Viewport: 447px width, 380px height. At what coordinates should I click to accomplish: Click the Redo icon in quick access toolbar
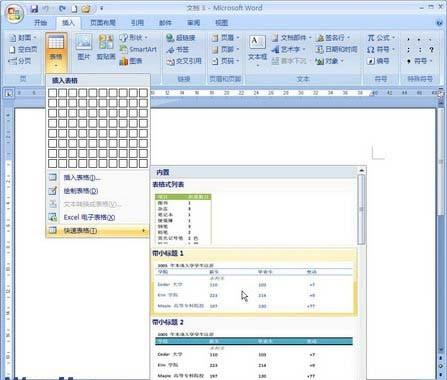pos(62,8)
